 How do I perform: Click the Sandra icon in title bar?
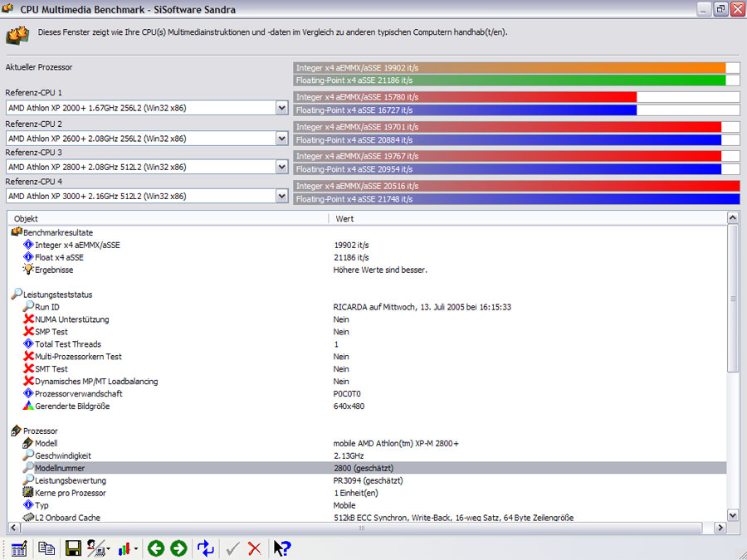(x=7, y=8)
